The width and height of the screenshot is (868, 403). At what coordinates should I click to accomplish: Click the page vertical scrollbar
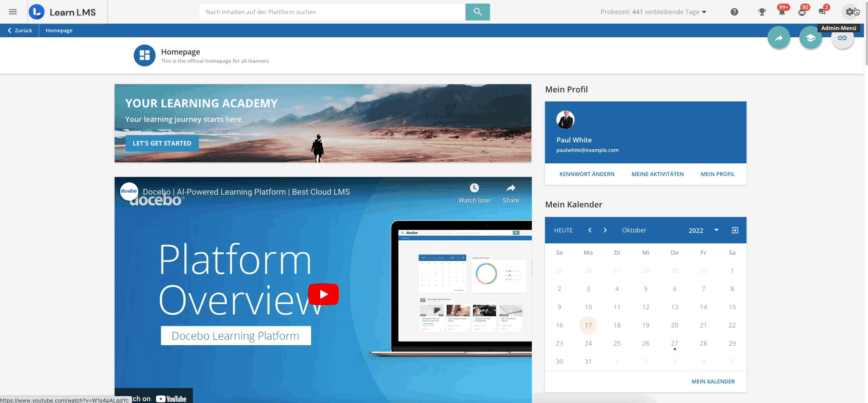tap(866, 34)
